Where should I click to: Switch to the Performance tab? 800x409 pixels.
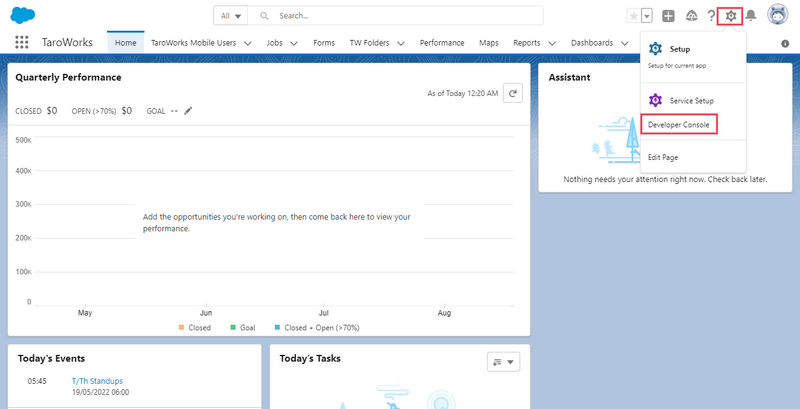click(x=441, y=43)
